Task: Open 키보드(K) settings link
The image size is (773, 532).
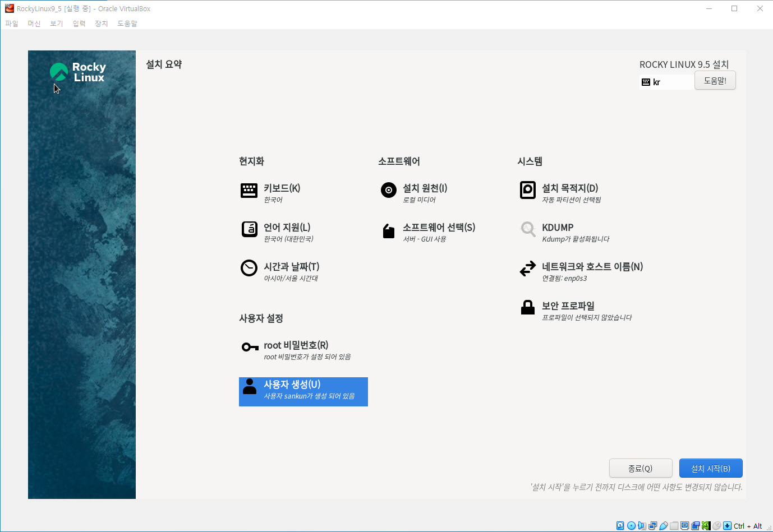Action: 282,188
